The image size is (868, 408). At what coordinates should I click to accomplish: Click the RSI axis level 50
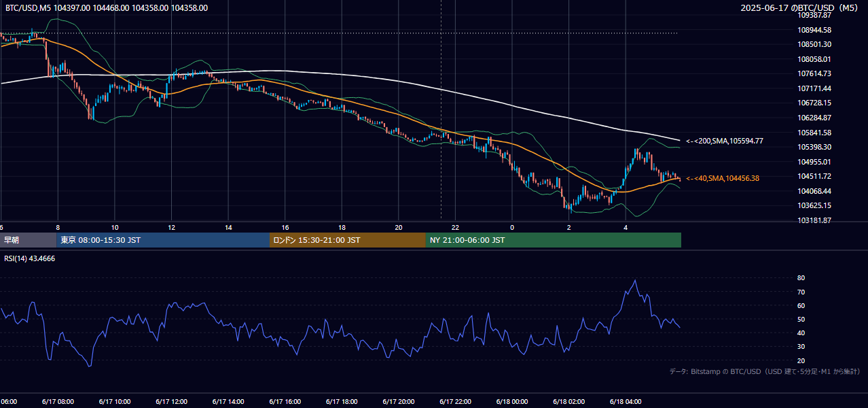pos(801,319)
